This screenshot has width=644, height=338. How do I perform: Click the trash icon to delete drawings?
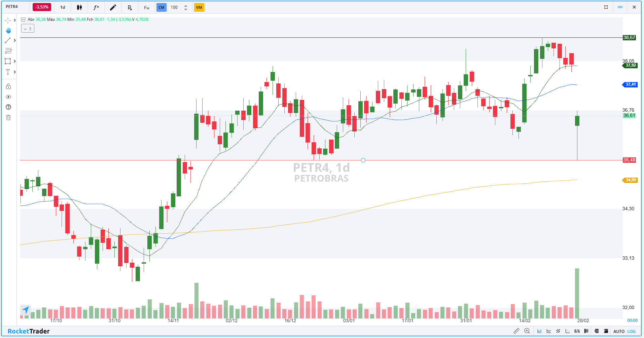[8, 117]
